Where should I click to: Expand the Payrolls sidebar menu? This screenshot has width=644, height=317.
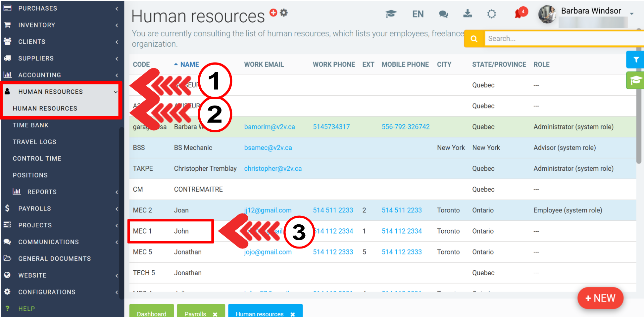point(34,208)
